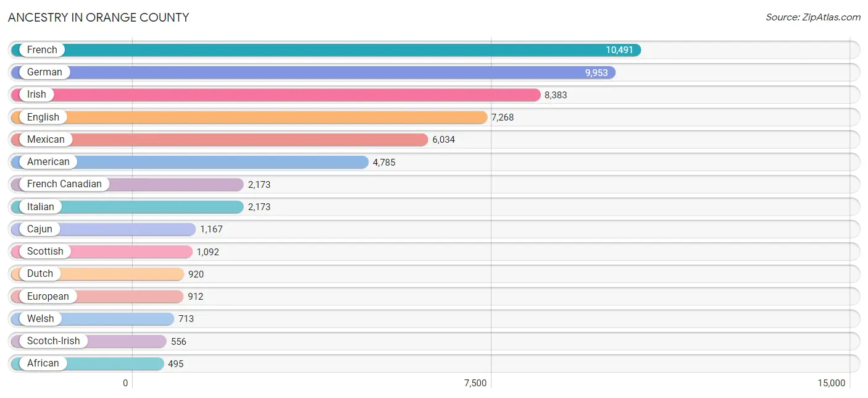Click the 7,500 axis label
Screen dimensions: 868x398
475,383
